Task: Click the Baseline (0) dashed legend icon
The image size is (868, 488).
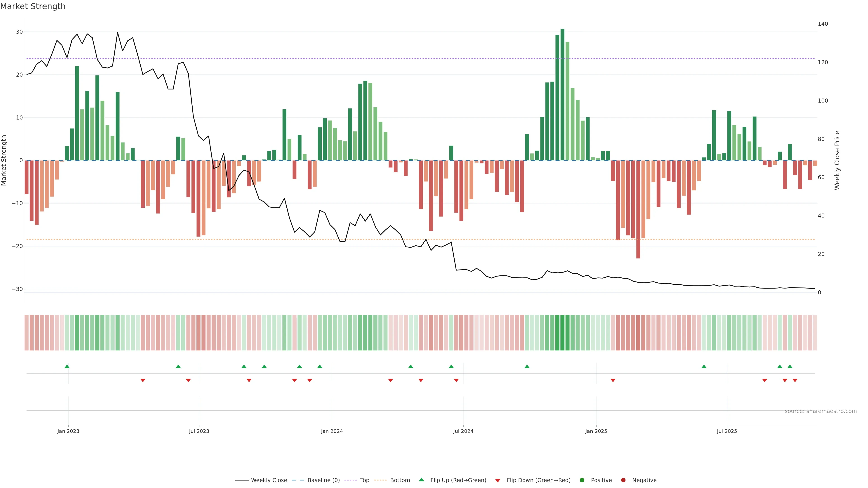Action: point(297,480)
